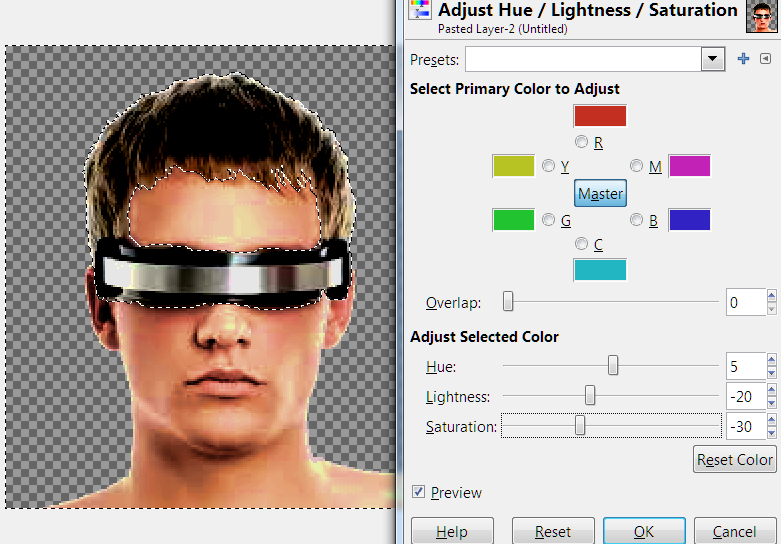Click the Overlap spinner up arrow
This screenshot has width=781, height=544.
click(771, 296)
